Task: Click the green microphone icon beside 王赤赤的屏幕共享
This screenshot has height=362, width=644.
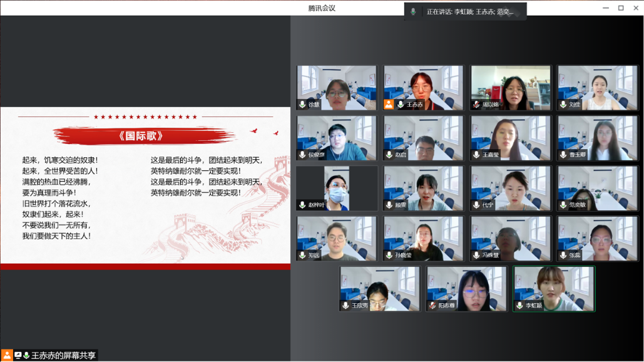Action: tap(26, 355)
